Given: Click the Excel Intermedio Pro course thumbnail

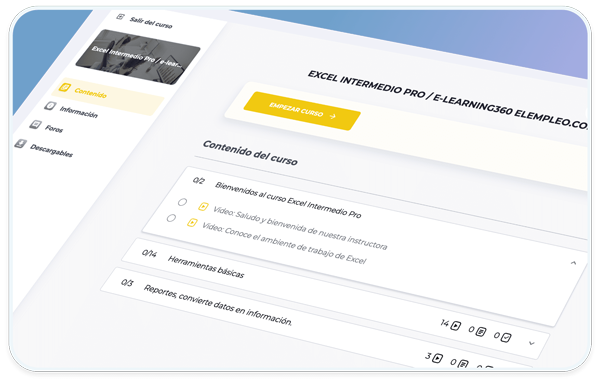Looking at the screenshot, I should 138,57.
